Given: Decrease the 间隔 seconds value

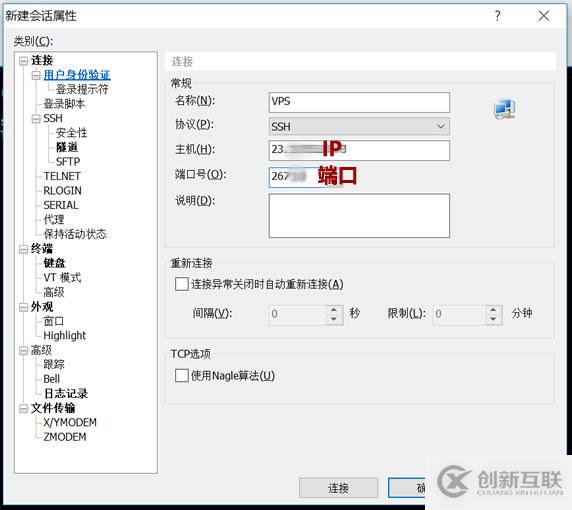Looking at the screenshot, I should (334, 319).
